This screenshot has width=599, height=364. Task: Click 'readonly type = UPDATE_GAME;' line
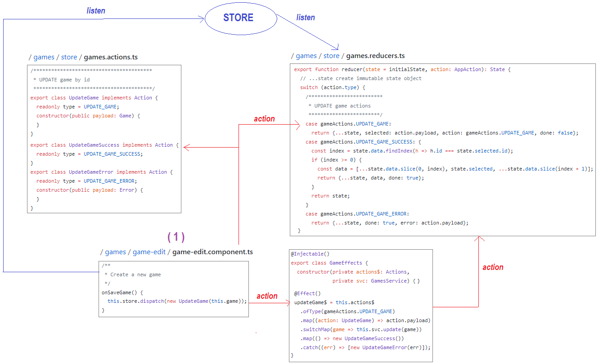[77, 107]
